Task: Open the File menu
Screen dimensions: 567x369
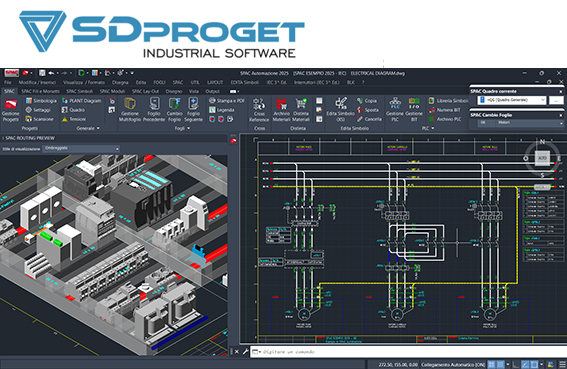Action: pyautogui.click(x=8, y=82)
